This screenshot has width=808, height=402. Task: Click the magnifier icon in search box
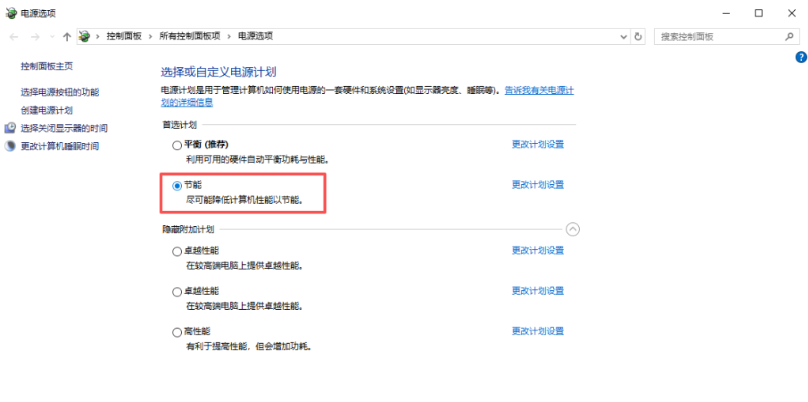(791, 36)
